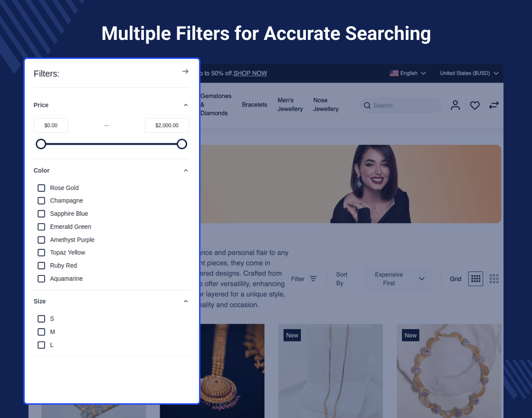Click the SHOP NOW link
Screen dimensions: 532x418
[250, 73]
